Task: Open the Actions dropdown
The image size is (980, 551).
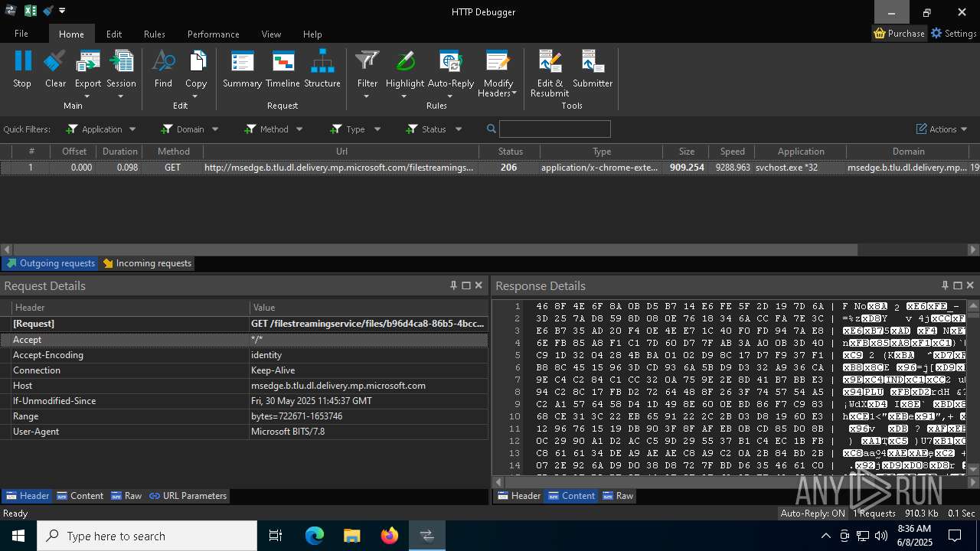Action: 942,129
